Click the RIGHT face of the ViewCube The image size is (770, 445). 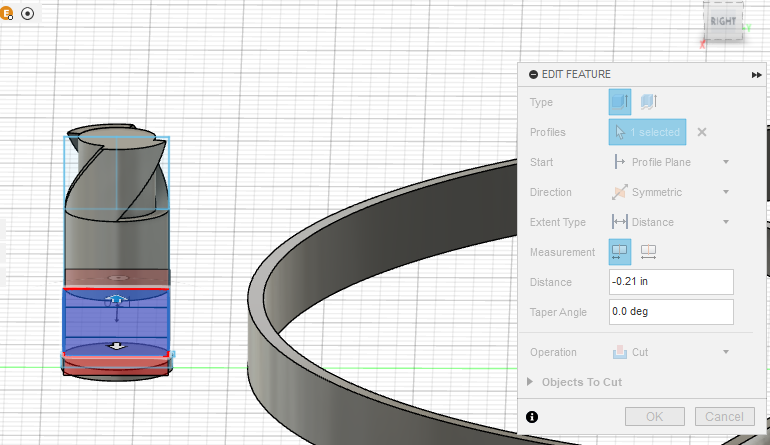[x=723, y=21]
